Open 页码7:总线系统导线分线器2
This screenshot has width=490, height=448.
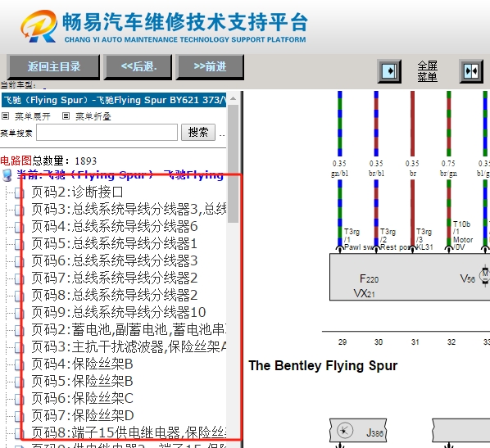115,278
